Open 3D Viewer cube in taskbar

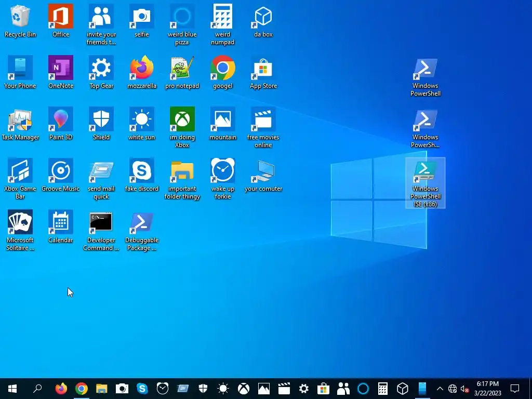pos(403,389)
